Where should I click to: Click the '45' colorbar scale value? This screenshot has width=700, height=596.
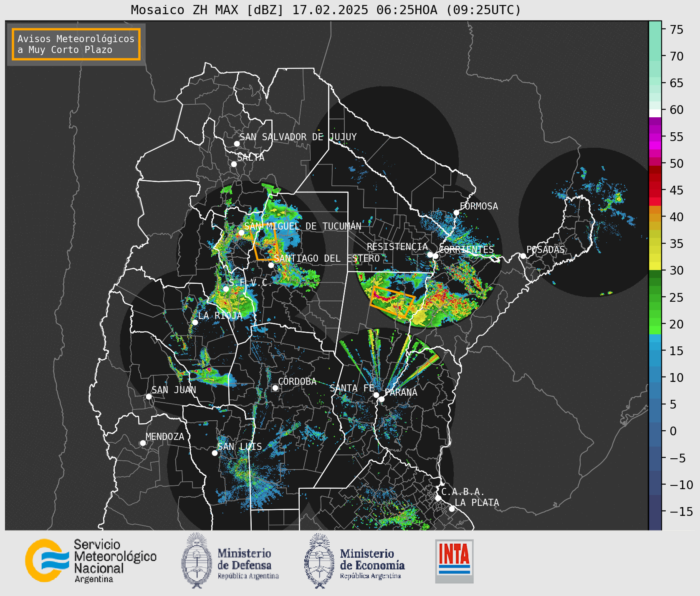coord(677,190)
